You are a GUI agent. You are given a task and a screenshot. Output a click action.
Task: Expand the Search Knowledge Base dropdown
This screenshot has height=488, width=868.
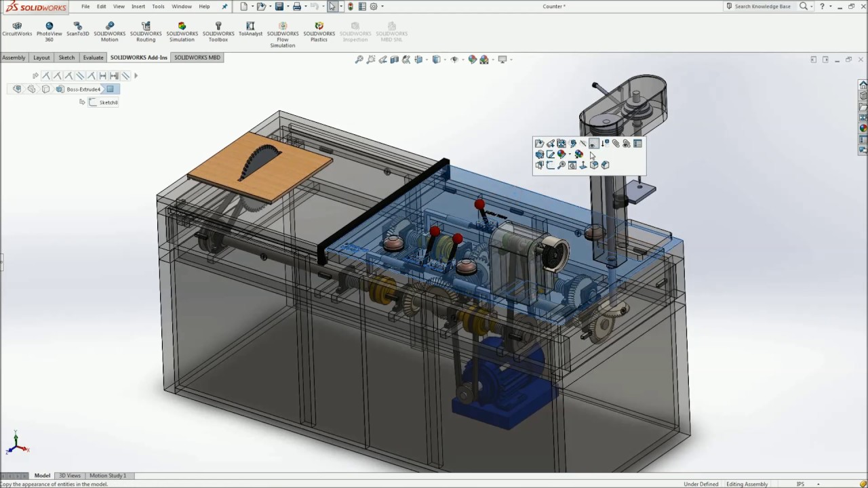tap(812, 7)
